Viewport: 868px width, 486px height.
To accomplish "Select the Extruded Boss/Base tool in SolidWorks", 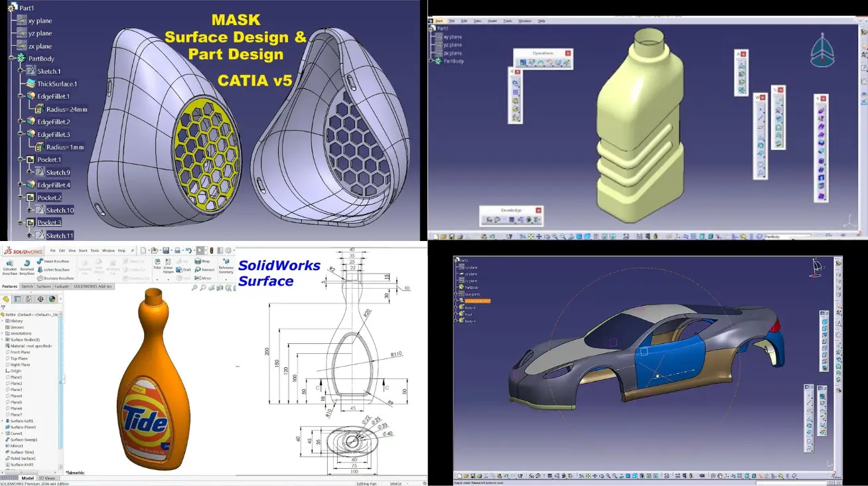I will pyautogui.click(x=9, y=263).
